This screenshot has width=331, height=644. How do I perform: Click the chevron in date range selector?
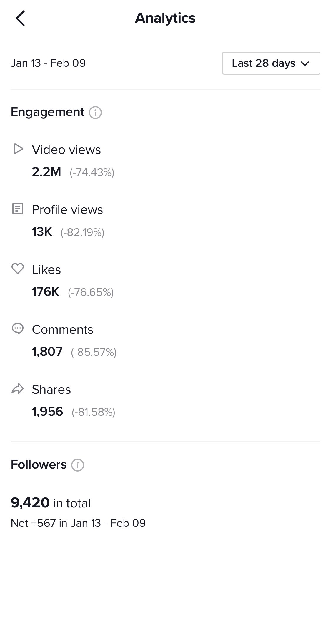(x=305, y=63)
